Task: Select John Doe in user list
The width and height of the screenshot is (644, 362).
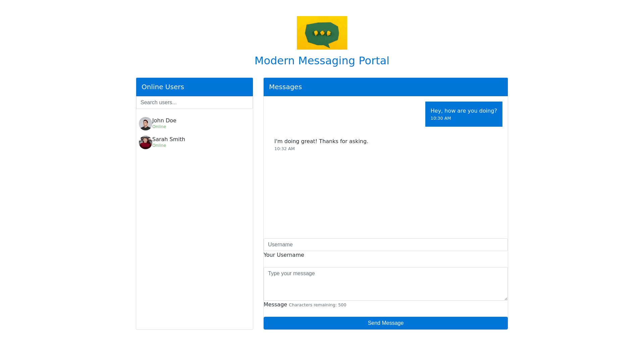Action: [164, 120]
